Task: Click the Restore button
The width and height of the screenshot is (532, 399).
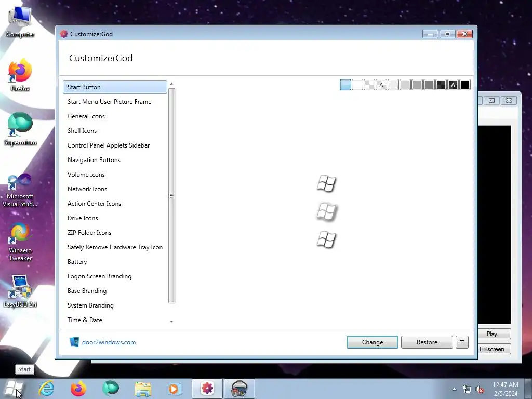Action: click(x=427, y=342)
